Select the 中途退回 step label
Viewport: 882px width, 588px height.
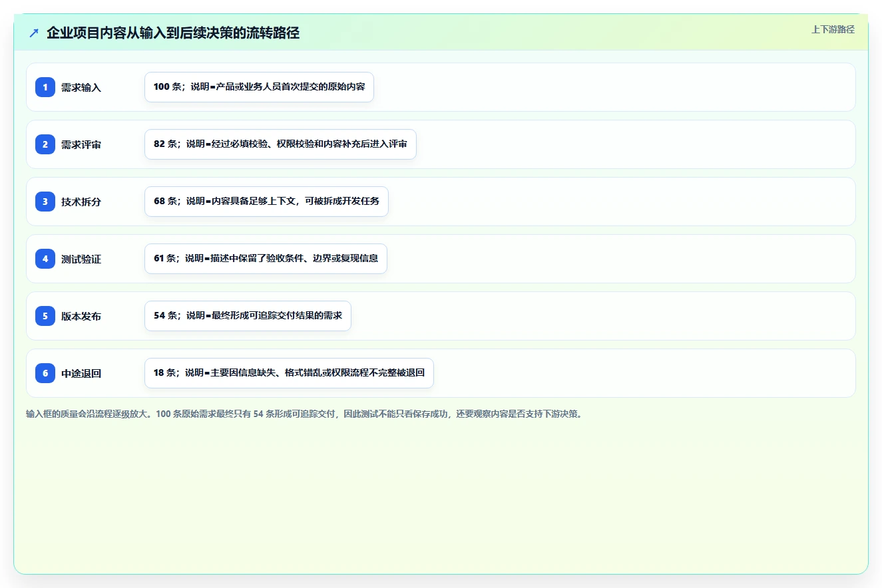pyautogui.click(x=81, y=373)
